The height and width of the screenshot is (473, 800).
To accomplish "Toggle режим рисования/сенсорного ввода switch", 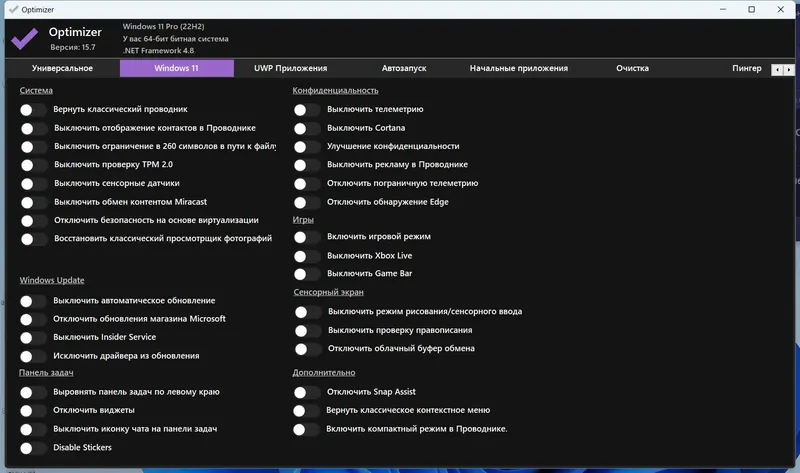I will (x=308, y=312).
